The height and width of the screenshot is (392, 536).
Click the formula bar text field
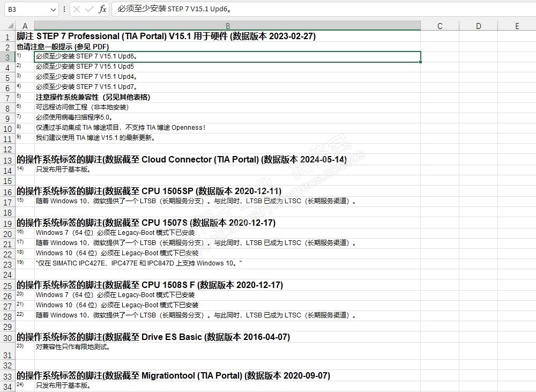324,9
